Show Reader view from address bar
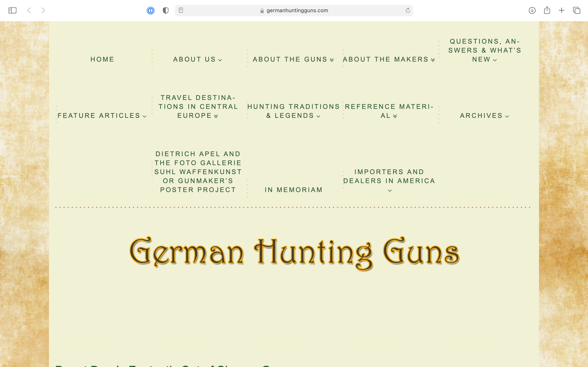The image size is (588, 367). [x=181, y=10]
